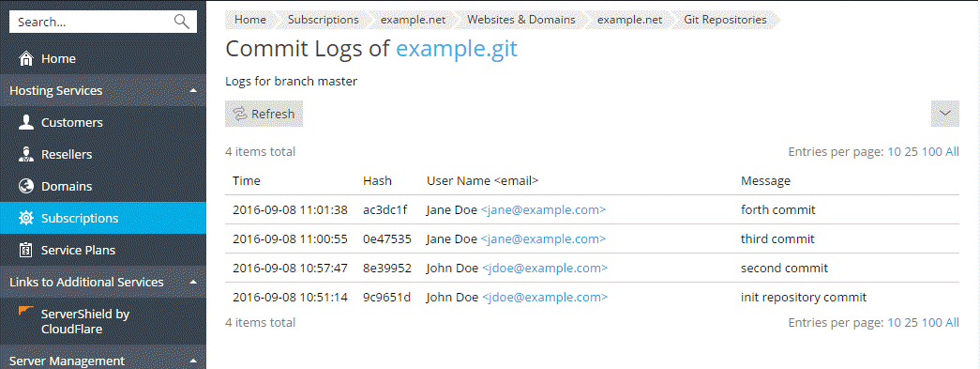Click example.net breadcrumb before Git Repositories

coord(630,20)
